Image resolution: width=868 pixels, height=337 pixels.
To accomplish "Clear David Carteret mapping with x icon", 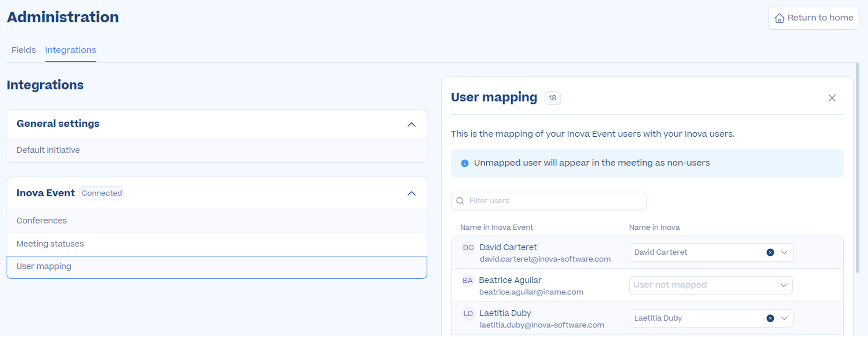I will [x=770, y=252].
